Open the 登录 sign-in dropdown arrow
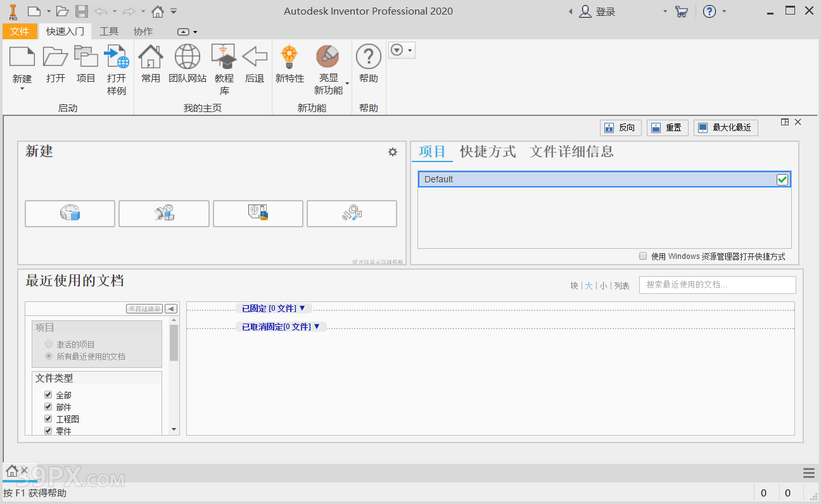 [x=665, y=11]
